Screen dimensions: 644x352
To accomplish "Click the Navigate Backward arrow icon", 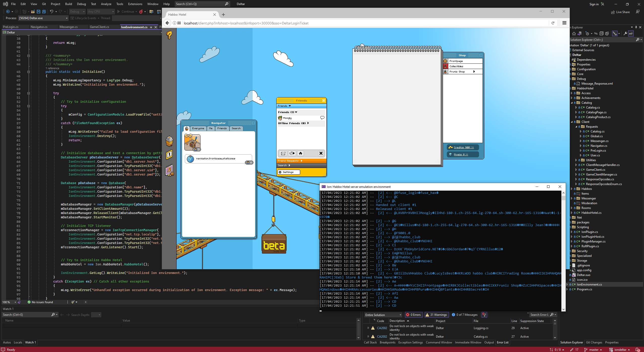I will click(x=8, y=12).
